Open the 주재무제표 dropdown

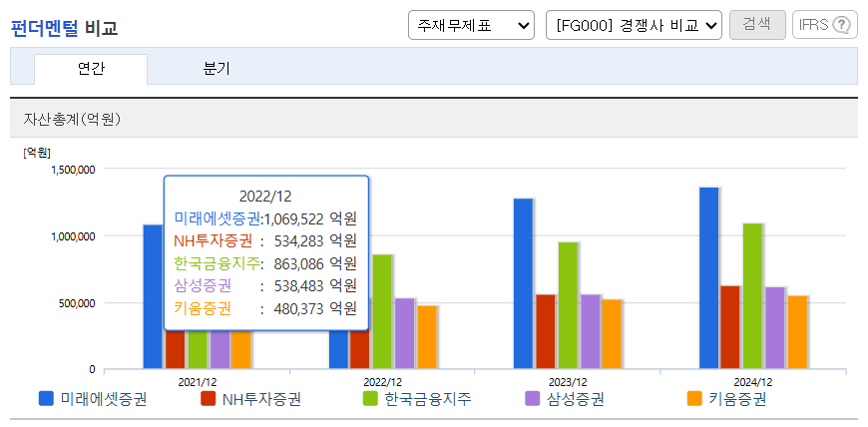[471, 25]
